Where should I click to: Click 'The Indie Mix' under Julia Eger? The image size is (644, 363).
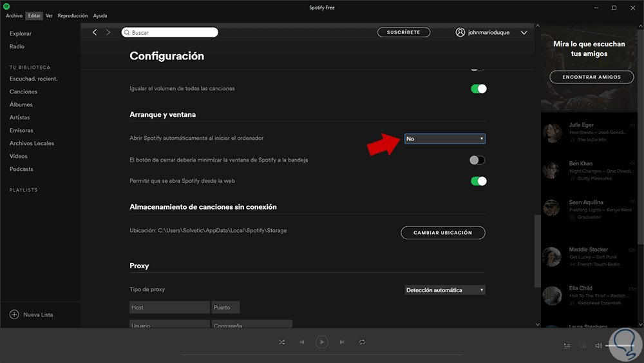point(592,140)
